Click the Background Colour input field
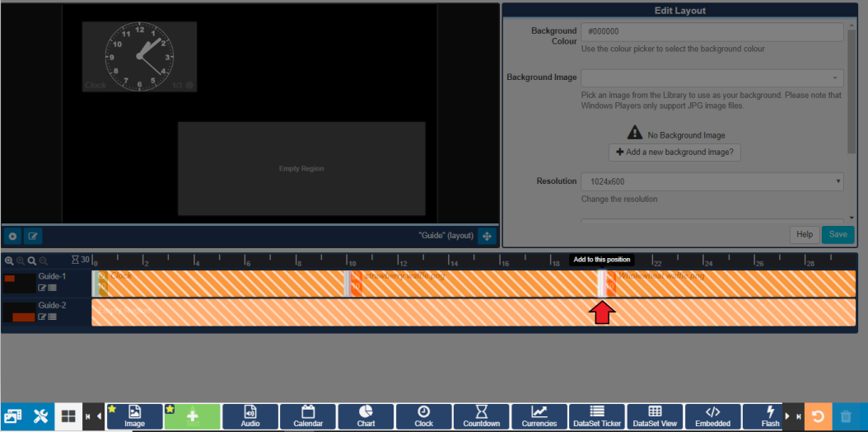 (x=712, y=31)
